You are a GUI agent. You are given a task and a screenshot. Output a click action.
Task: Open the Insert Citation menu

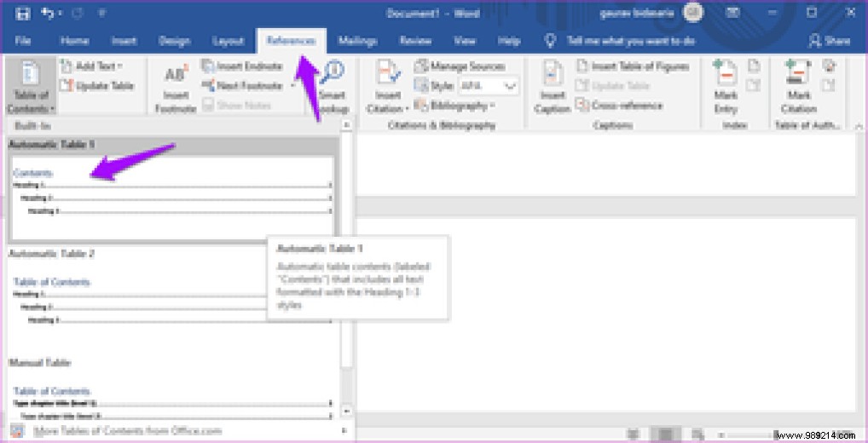387,88
